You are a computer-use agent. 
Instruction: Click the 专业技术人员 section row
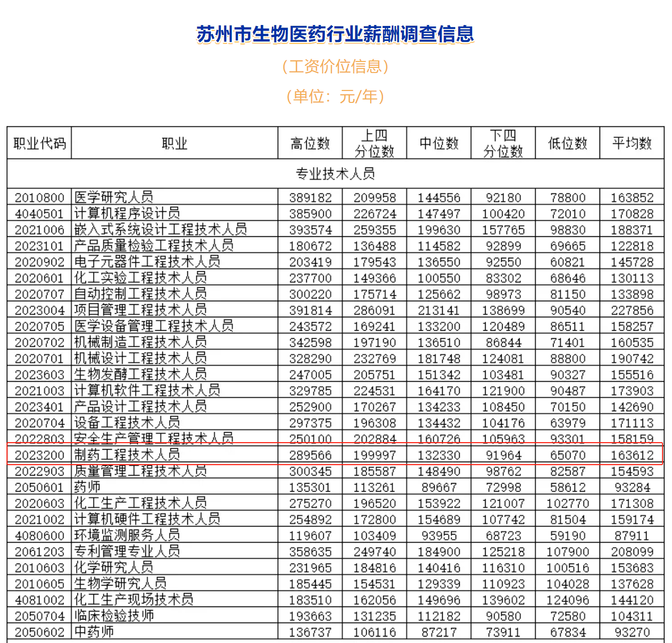click(x=335, y=174)
